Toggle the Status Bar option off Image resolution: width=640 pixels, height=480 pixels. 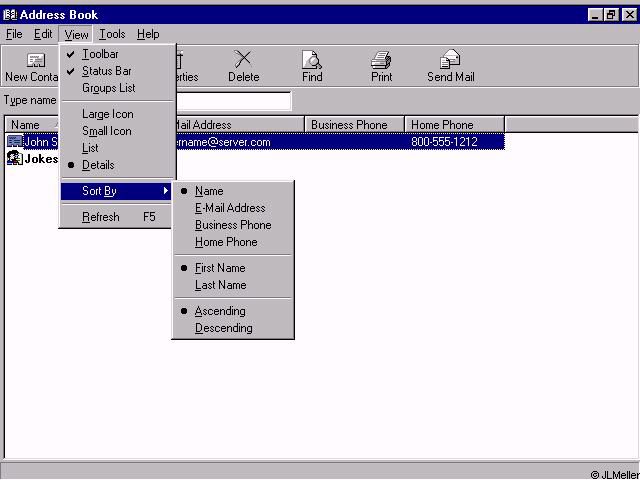pyautogui.click(x=106, y=71)
